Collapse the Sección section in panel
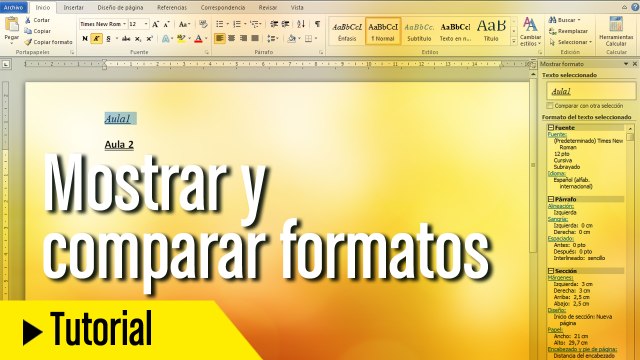 551,271
